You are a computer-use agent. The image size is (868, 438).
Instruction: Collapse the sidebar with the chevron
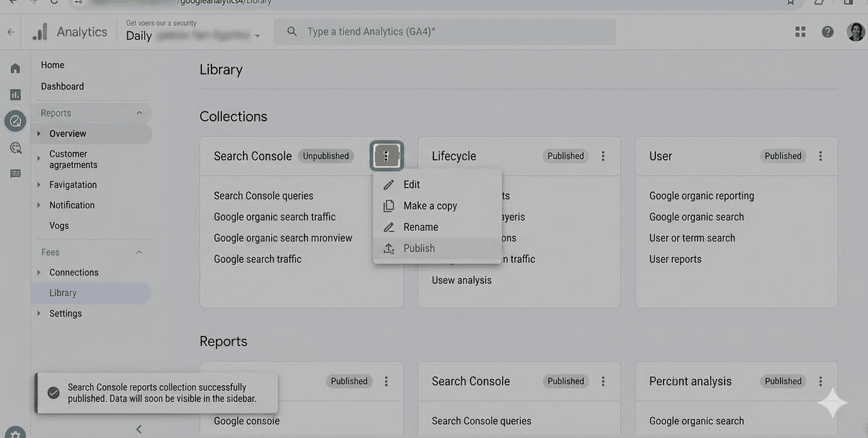pyautogui.click(x=139, y=429)
